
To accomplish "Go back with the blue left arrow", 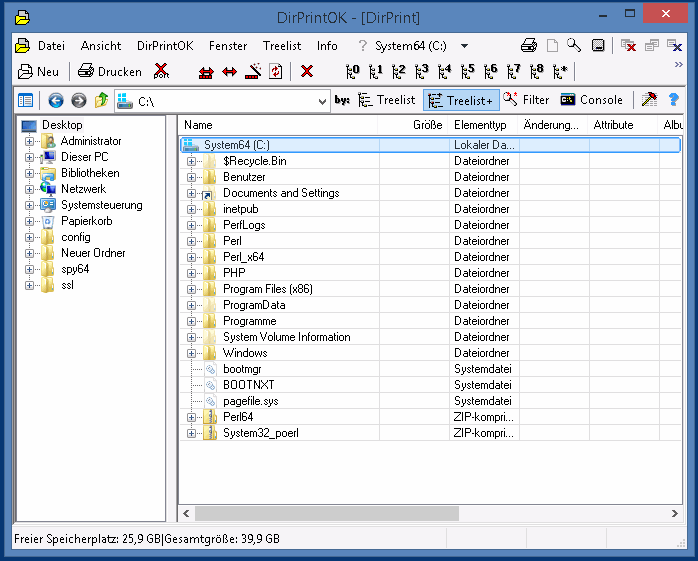I will (56, 101).
